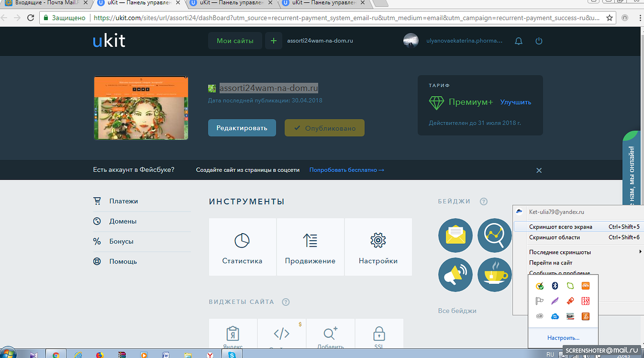Click Skype icon in taskbar
The height and width of the screenshot is (358, 644).
click(x=232, y=354)
